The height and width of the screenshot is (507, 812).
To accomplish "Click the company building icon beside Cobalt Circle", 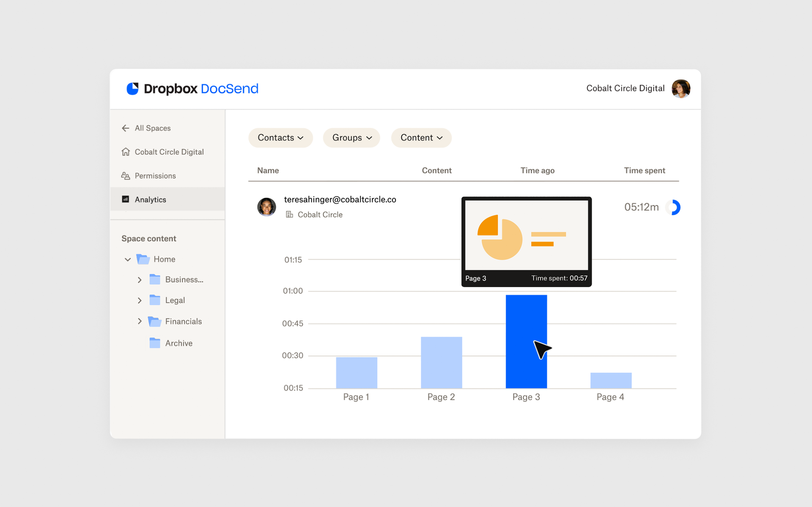I will point(289,215).
